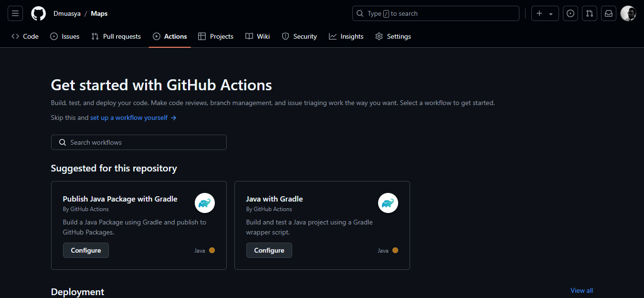
Task: Open the notifications inbox icon
Action: (608, 13)
